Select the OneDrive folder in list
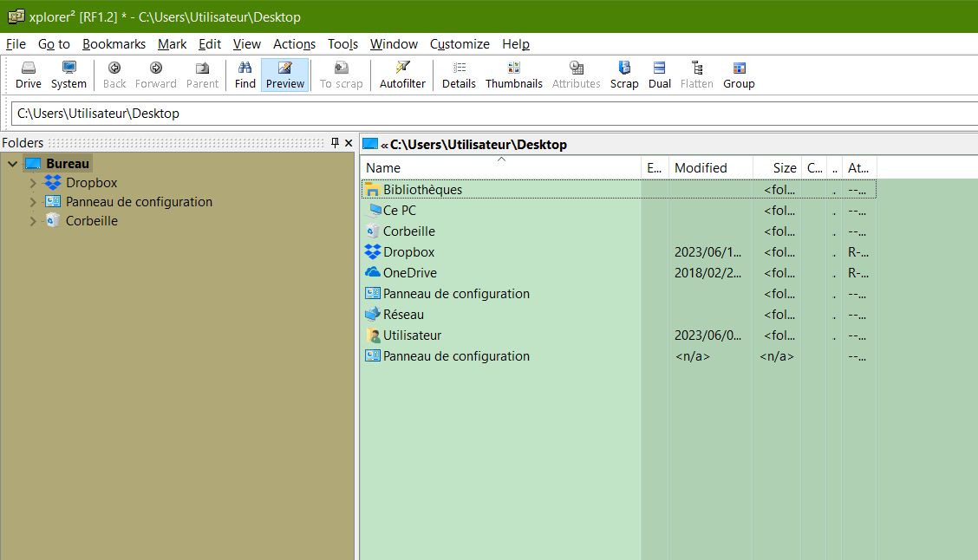Screen dimensions: 978x560 point(409,273)
